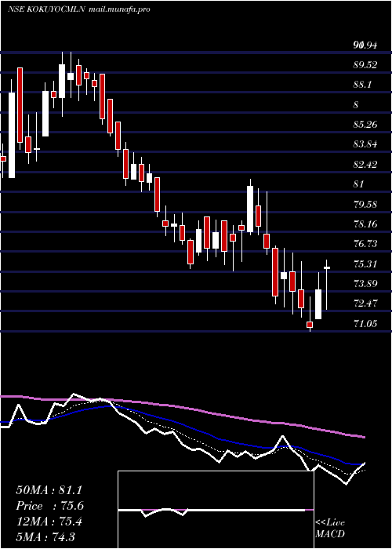Click the mail.munafa.pro label
Screen dimensions: 392x549
point(119,9)
